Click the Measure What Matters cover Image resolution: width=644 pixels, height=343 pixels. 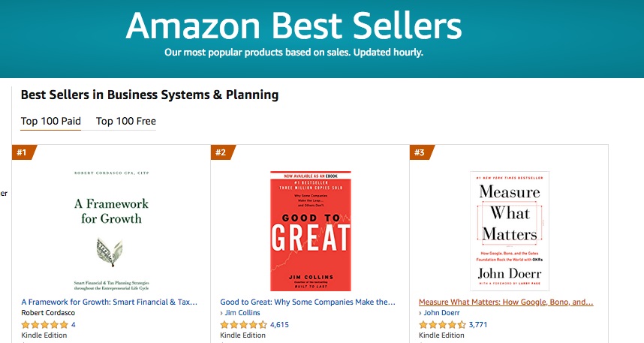[x=510, y=231]
